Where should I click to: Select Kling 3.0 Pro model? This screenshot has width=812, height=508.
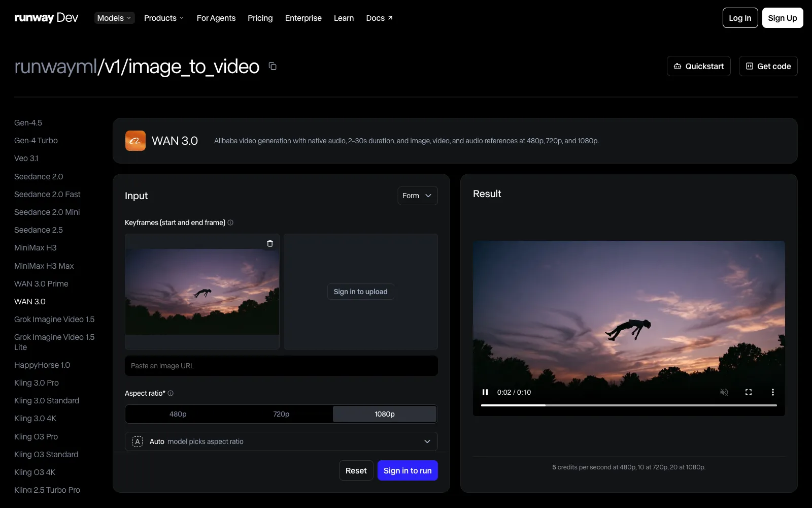click(37, 383)
